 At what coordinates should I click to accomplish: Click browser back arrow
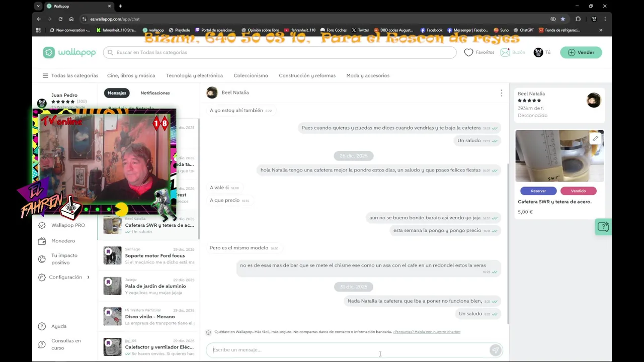pyautogui.click(x=39, y=19)
